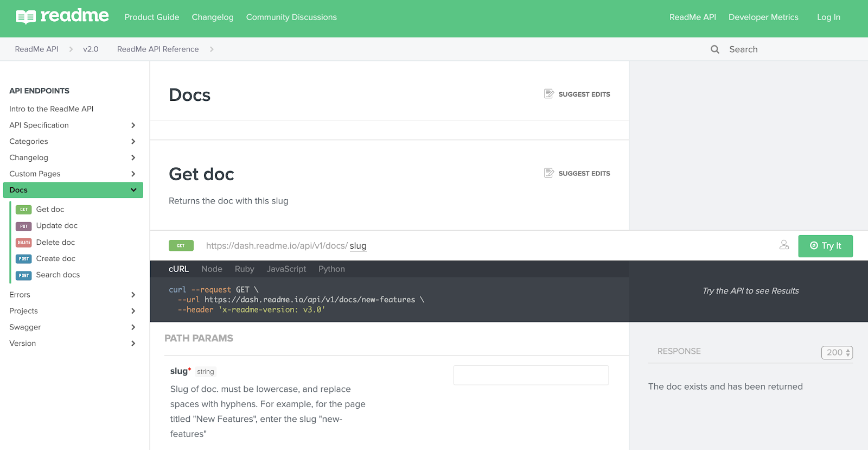Screen dimensions: 868x450
Task: Expand the Changelog sidebar section
Action: (x=133, y=158)
